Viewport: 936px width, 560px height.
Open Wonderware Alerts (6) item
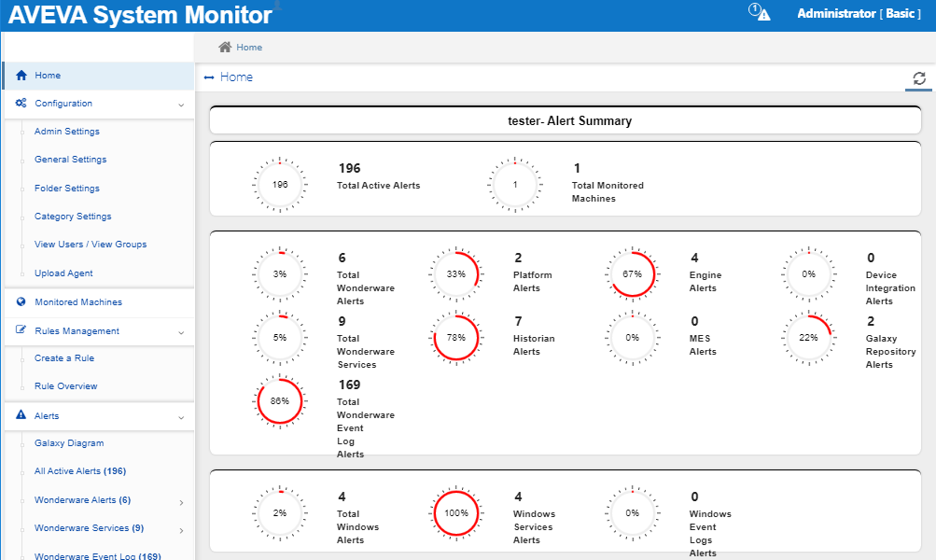point(82,499)
